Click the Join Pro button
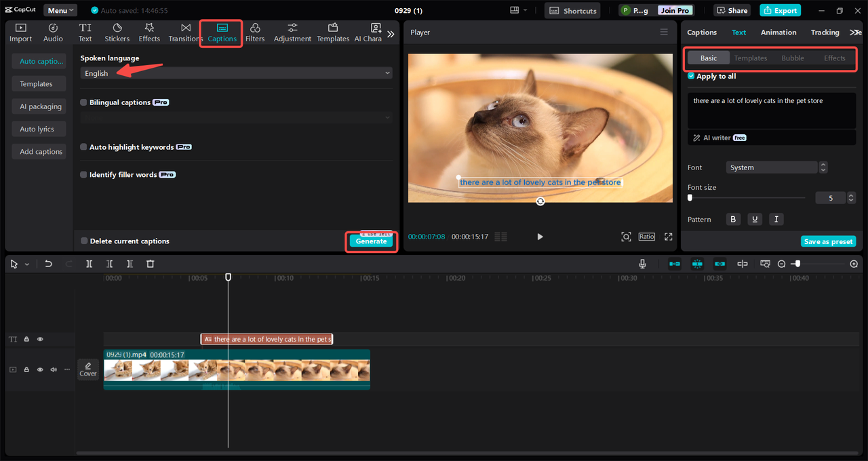Screen dimensions: 868x461 (x=675, y=10)
